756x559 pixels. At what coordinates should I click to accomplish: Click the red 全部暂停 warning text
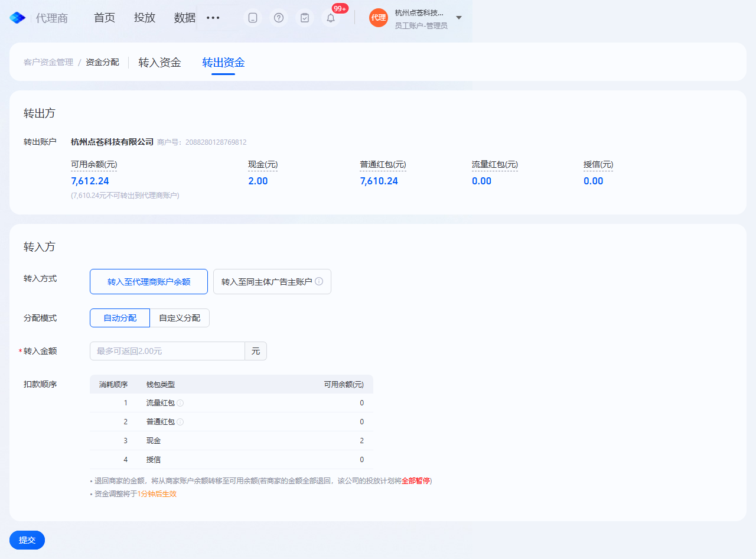pos(416,481)
